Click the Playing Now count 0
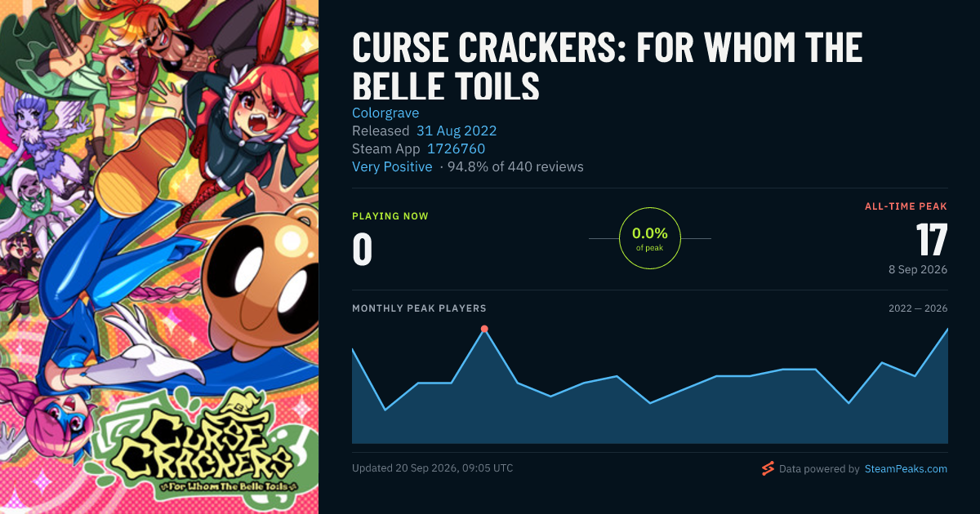Screen dimensions: 980x514 (362, 250)
